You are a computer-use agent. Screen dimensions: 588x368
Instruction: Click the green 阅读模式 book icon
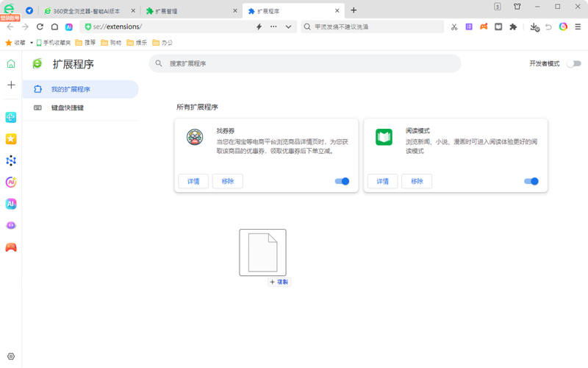click(x=384, y=137)
